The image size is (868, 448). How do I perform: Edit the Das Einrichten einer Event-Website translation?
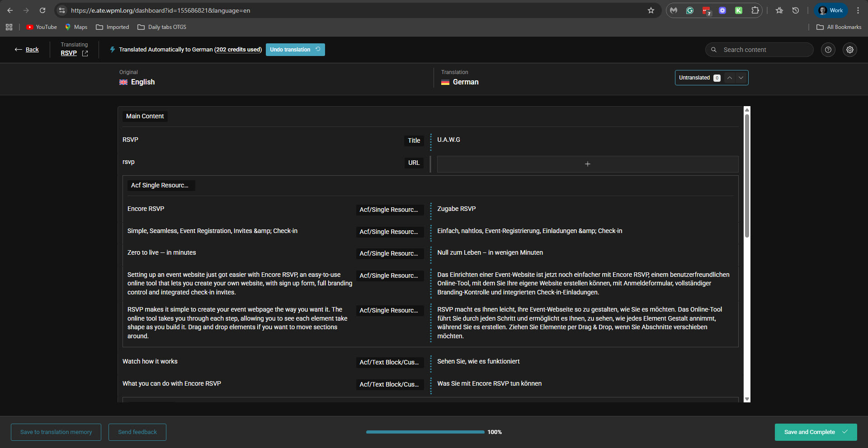584,283
